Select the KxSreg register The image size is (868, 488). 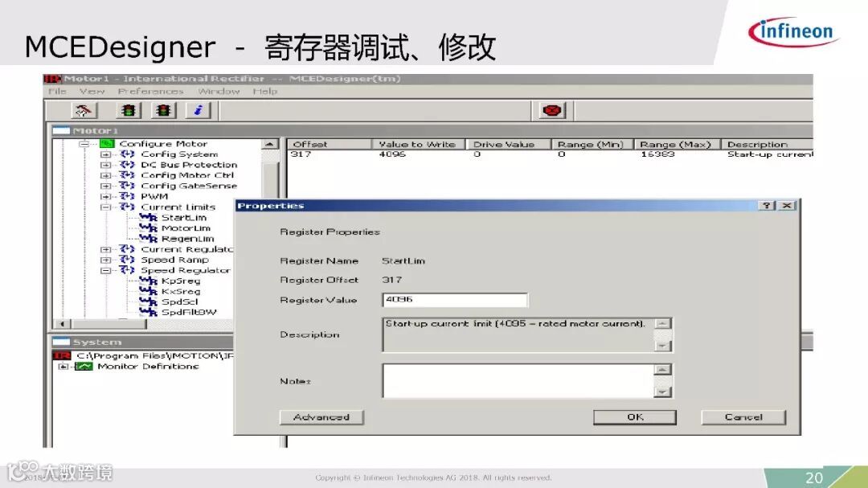click(181, 291)
